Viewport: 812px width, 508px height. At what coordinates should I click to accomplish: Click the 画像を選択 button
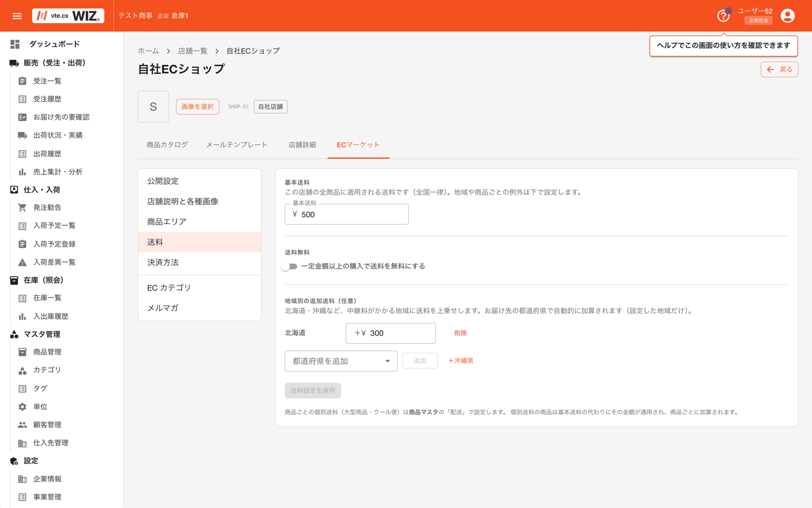pos(197,107)
